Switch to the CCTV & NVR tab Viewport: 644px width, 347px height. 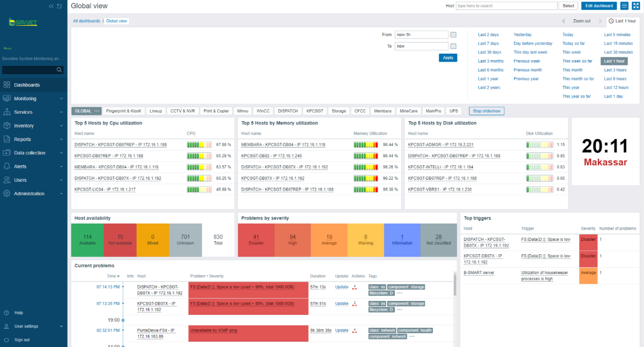183,111
